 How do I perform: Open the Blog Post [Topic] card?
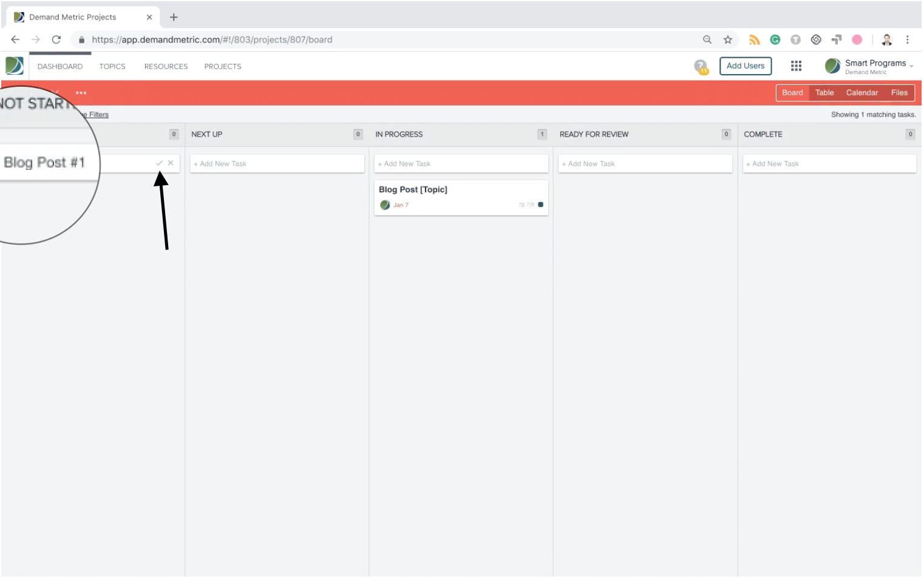pyautogui.click(x=461, y=197)
